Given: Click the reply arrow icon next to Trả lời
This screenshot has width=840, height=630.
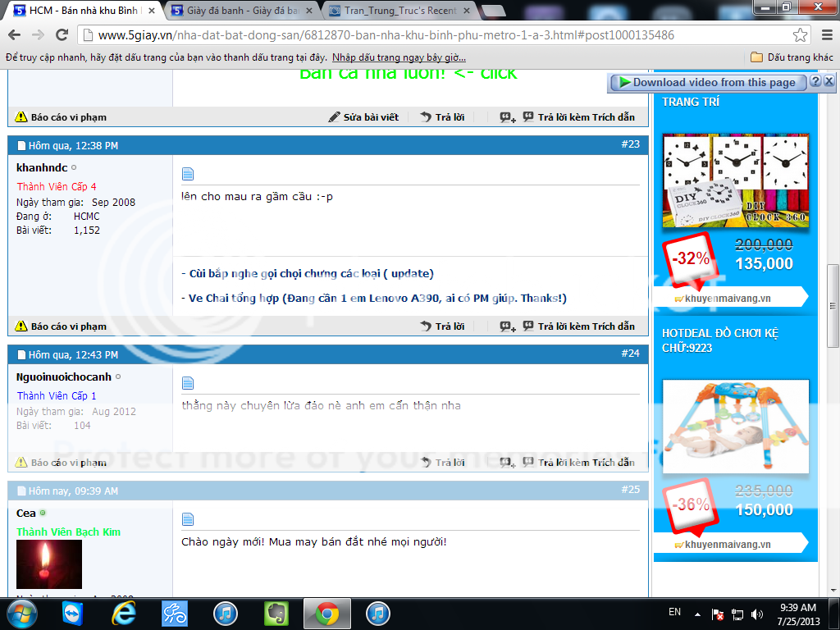Looking at the screenshot, I should click(x=426, y=116).
